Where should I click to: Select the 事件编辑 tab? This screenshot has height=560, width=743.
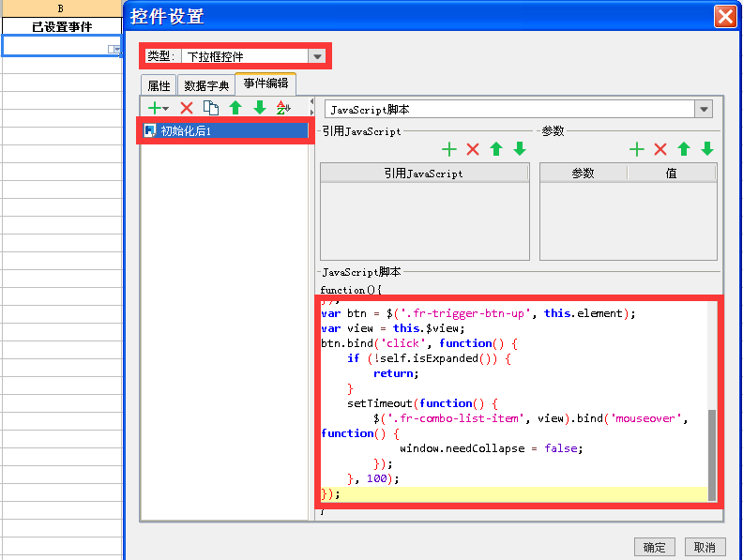tap(265, 83)
